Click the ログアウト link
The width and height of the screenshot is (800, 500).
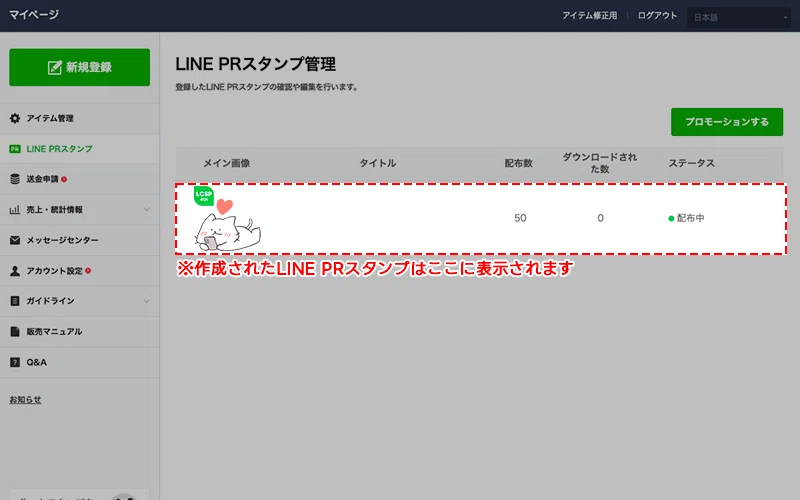click(x=657, y=16)
